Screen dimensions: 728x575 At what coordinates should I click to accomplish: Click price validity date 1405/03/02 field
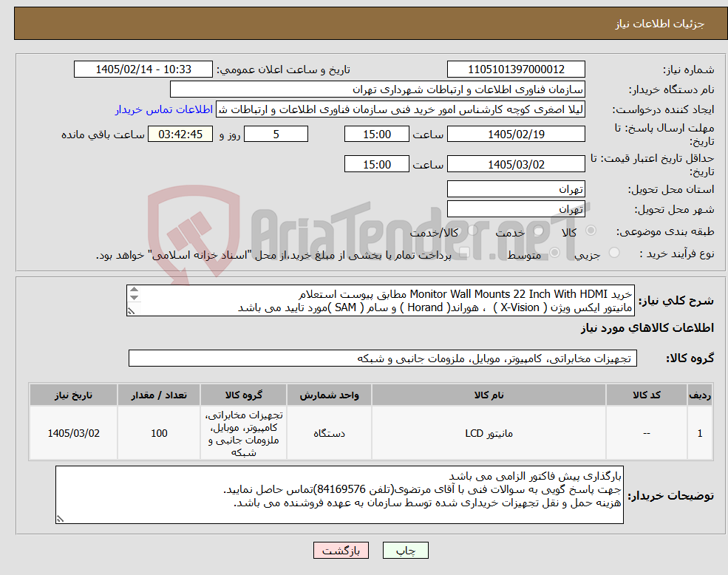(516, 164)
